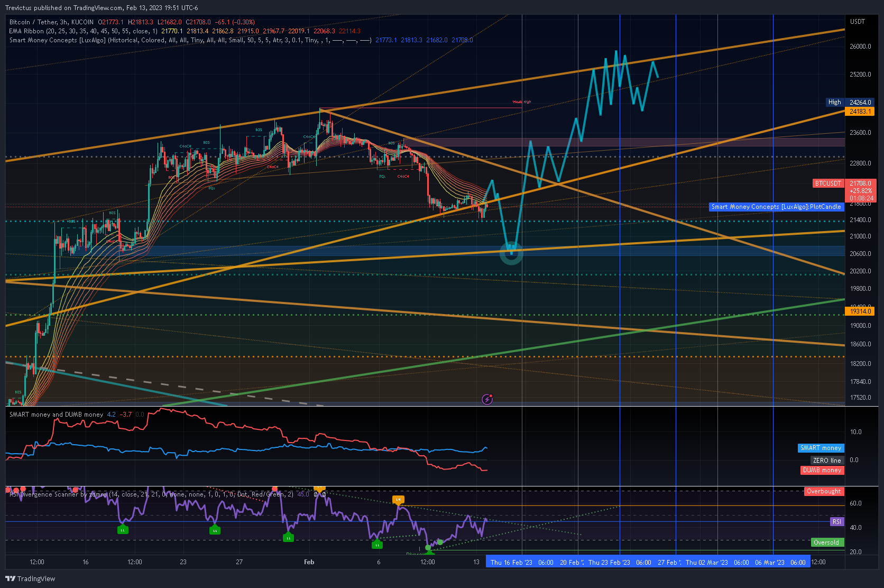Click the 10.0 scale value in money pane
Image resolution: width=884 pixels, height=588 pixels.
[x=855, y=432]
